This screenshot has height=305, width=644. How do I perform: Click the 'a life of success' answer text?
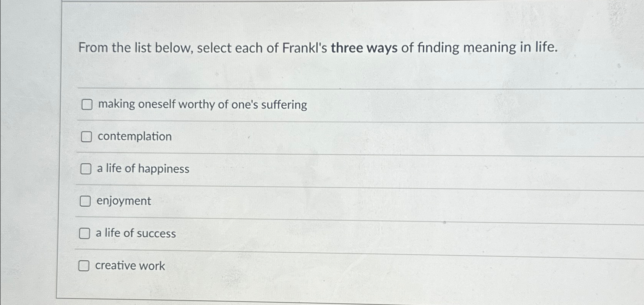tap(135, 234)
